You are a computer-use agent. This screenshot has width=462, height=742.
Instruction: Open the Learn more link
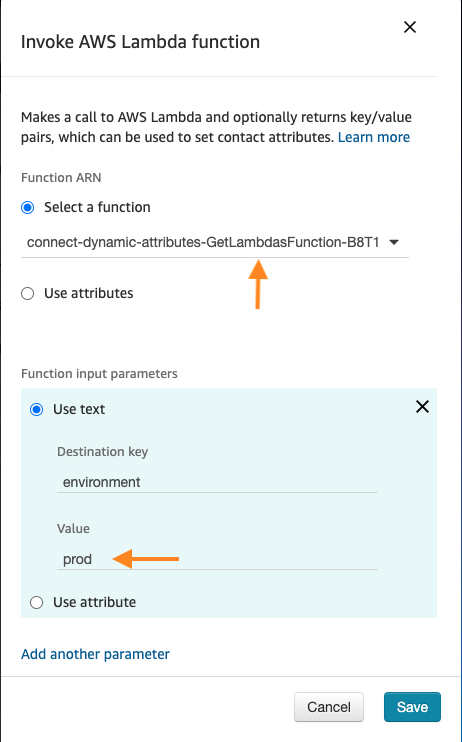click(x=373, y=137)
